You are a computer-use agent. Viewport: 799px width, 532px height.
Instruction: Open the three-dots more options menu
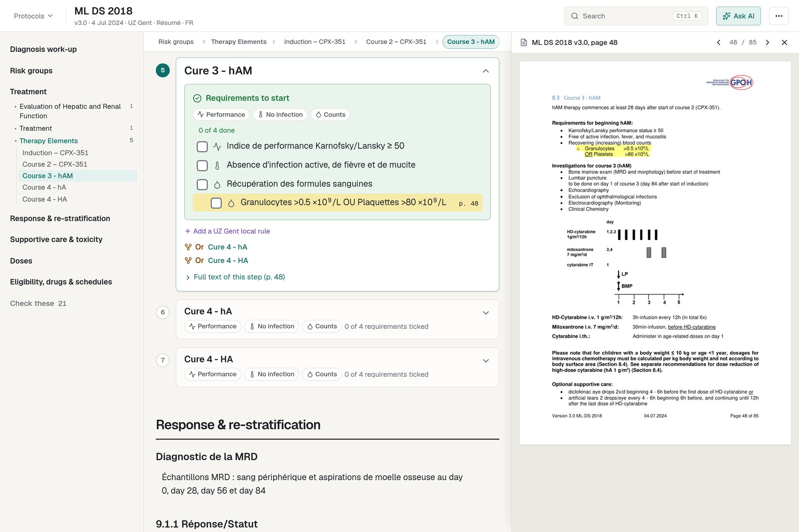coord(779,16)
